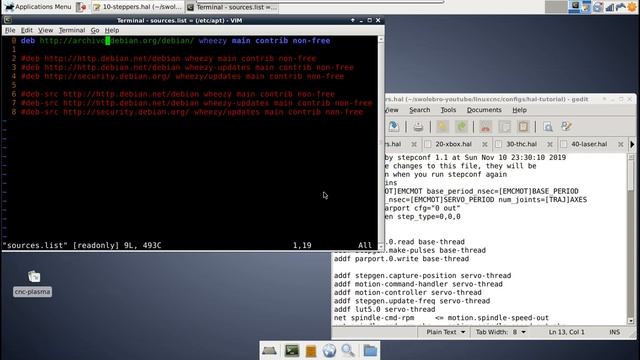Click the Find icon in gedit toolbar
The height and width of the screenshot is (360, 640).
click(548, 127)
